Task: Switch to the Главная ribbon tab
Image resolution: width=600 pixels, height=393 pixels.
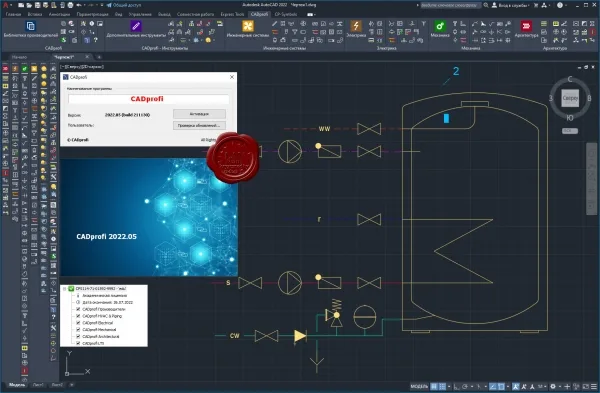Action: pos(13,14)
